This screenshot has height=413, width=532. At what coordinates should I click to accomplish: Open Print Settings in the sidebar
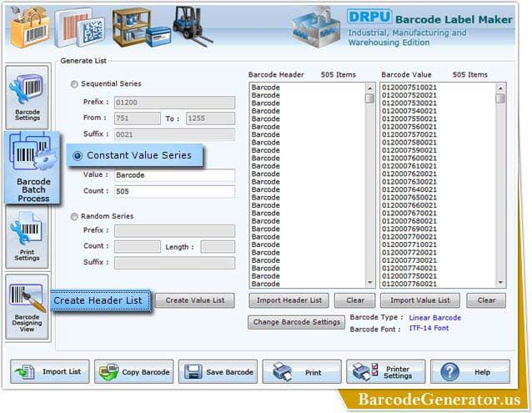[28, 236]
